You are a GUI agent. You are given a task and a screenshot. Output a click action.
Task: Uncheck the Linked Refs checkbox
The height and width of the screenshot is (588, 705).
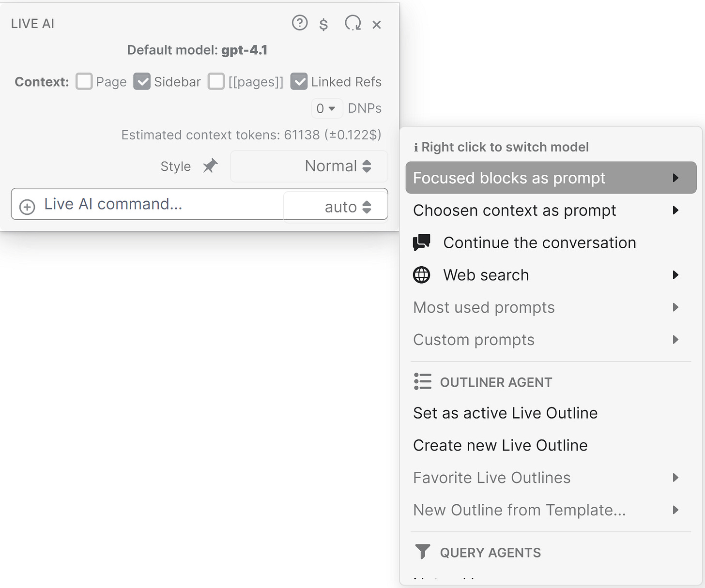[299, 81]
